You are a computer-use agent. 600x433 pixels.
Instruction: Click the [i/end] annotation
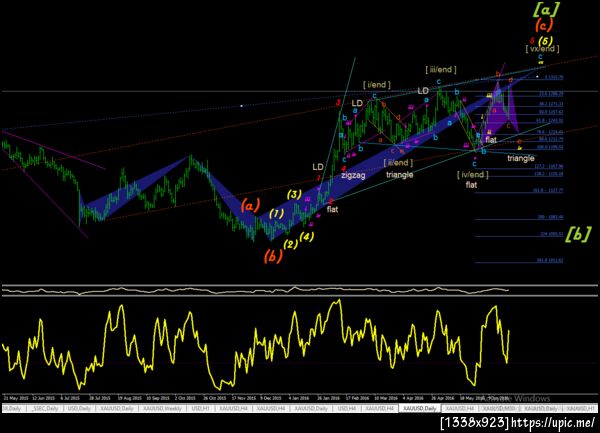click(x=377, y=85)
